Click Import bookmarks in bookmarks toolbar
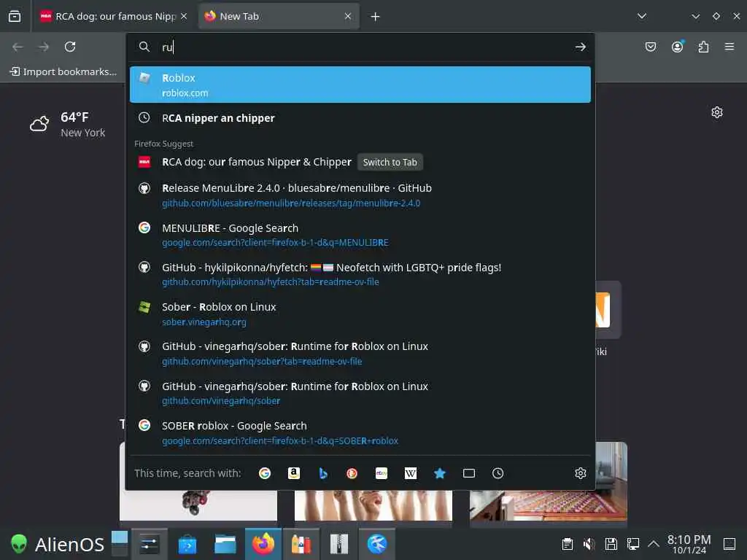The height and width of the screenshot is (560, 747). coord(63,71)
